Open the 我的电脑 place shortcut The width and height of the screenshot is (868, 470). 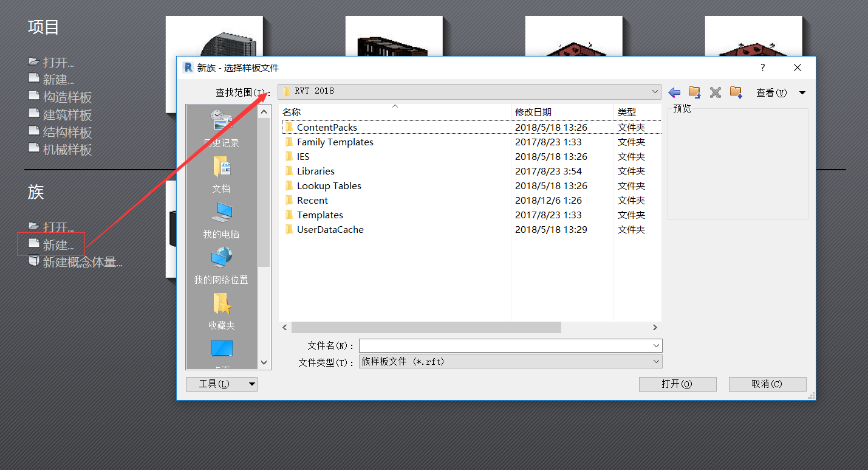tap(221, 220)
